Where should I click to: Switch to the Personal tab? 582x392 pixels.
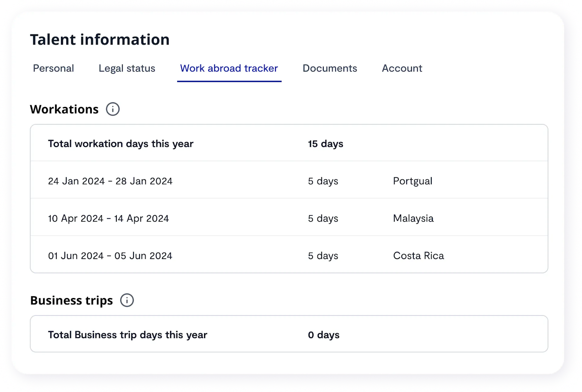pyautogui.click(x=53, y=68)
